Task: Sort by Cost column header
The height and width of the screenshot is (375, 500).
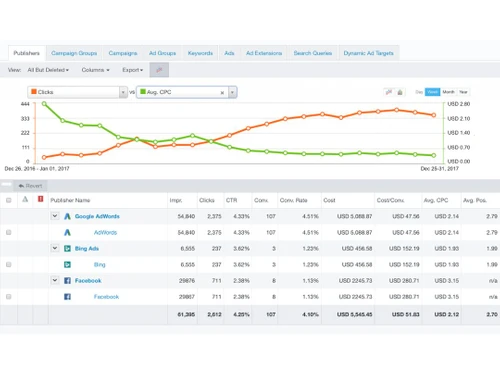Action: tap(329, 200)
